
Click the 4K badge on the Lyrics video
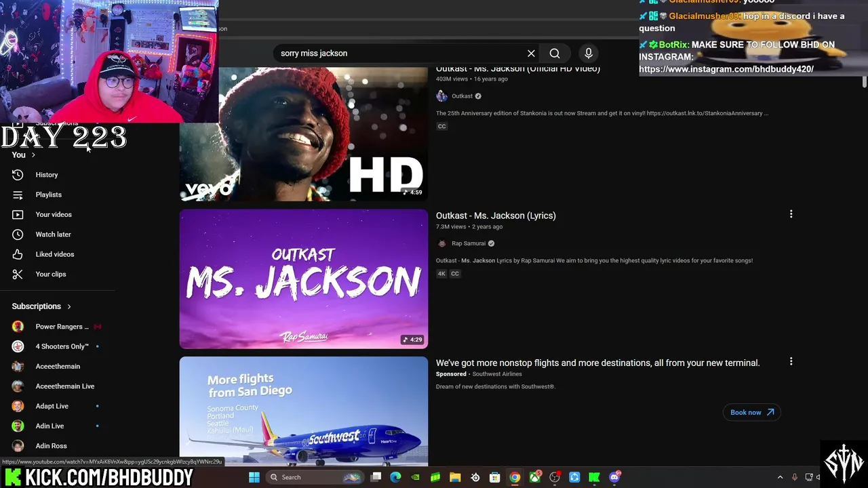coord(441,274)
